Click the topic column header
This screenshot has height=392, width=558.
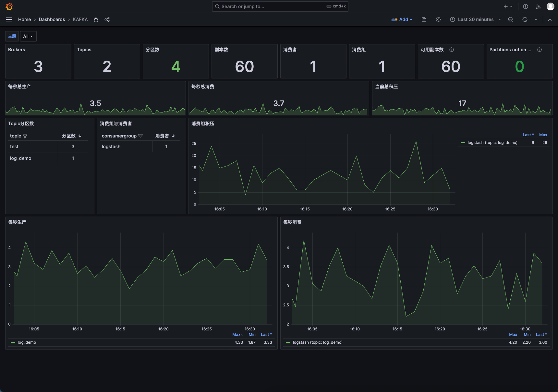pos(16,136)
